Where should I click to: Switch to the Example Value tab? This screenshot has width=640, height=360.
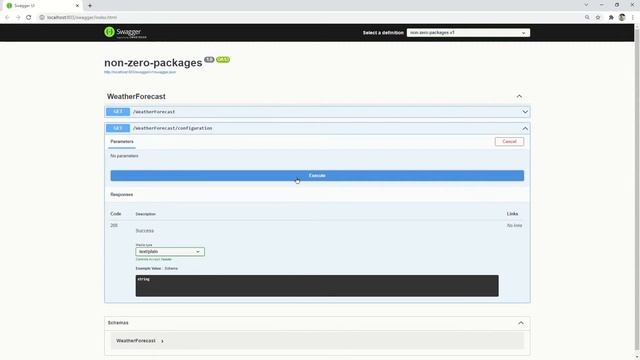(x=148, y=269)
